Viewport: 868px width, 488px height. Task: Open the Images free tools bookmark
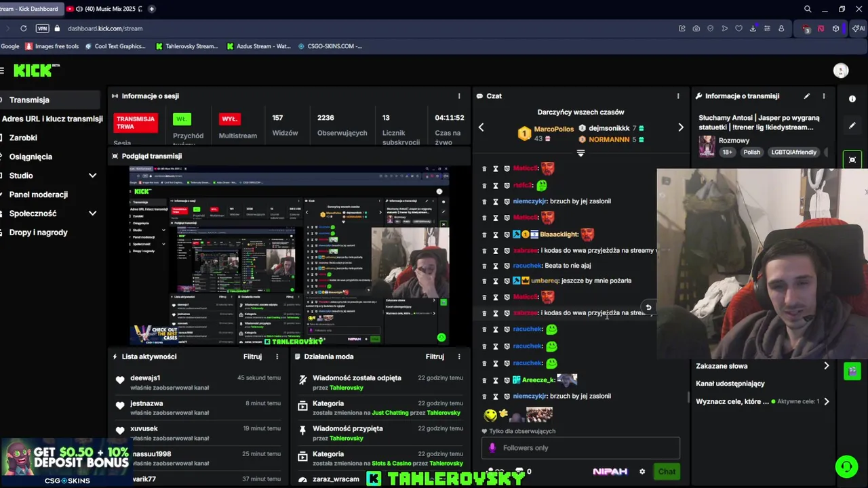tap(52, 46)
